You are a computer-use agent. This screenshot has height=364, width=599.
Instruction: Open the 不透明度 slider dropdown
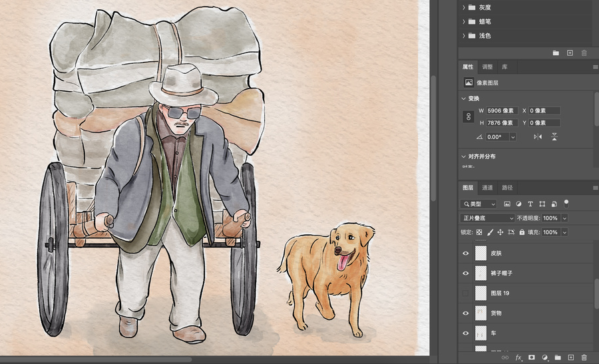coord(564,218)
